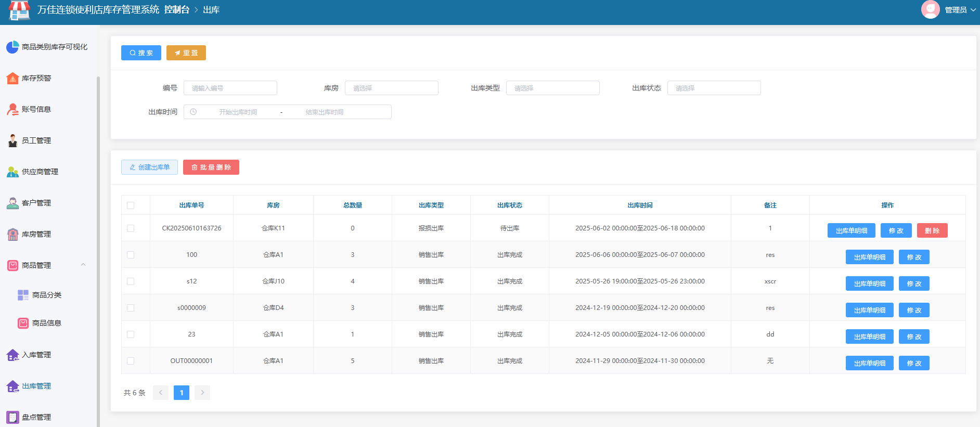Click the 出库时间 column header

pos(640,205)
